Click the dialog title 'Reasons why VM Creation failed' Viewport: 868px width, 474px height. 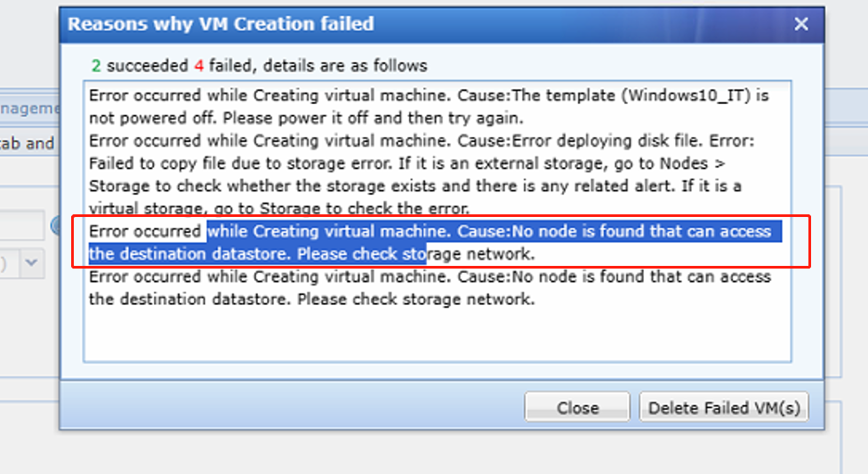click(221, 25)
